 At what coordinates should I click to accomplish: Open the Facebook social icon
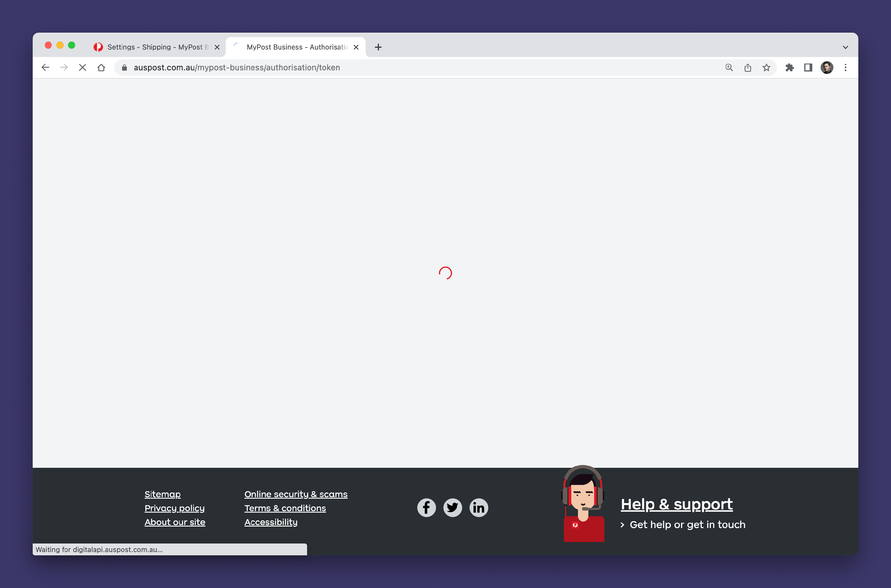click(426, 508)
